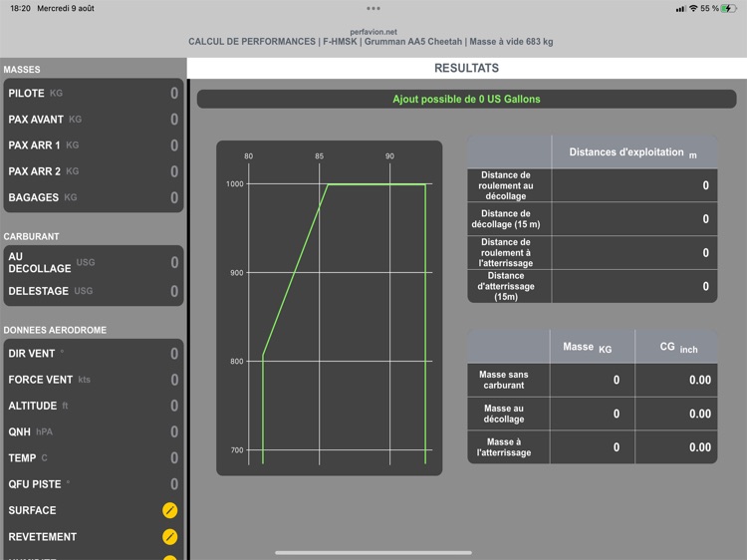Open the perfavion.net address

tap(373, 32)
